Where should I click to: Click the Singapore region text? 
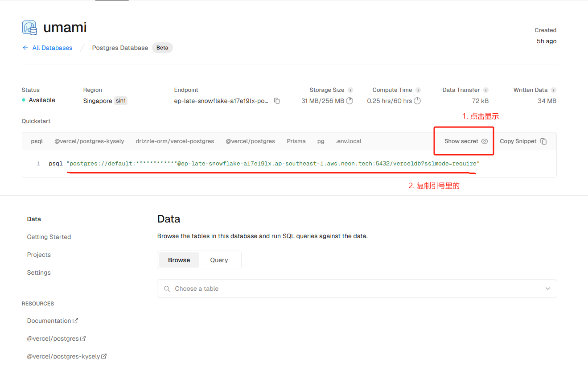(x=98, y=101)
